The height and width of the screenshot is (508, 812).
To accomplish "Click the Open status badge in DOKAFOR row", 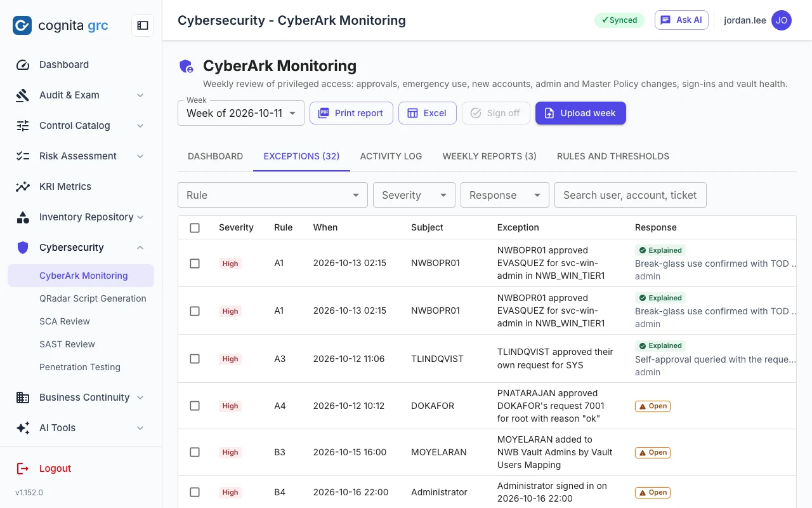I will (653, 406).
